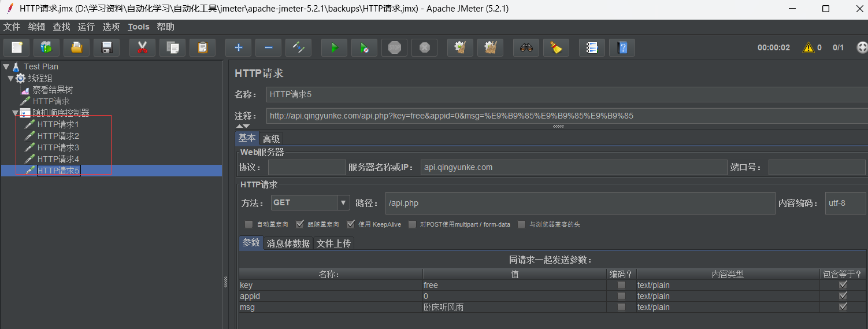Open the 编辑 menu
Screen dimensions: 868x329
click(36, 27)
